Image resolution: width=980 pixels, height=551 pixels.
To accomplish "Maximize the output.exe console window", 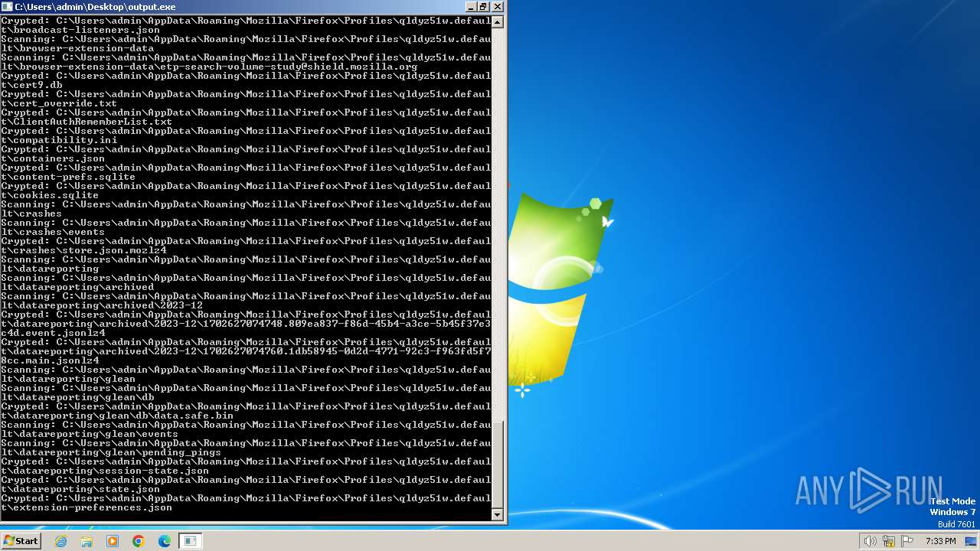I will click(483, 7).
